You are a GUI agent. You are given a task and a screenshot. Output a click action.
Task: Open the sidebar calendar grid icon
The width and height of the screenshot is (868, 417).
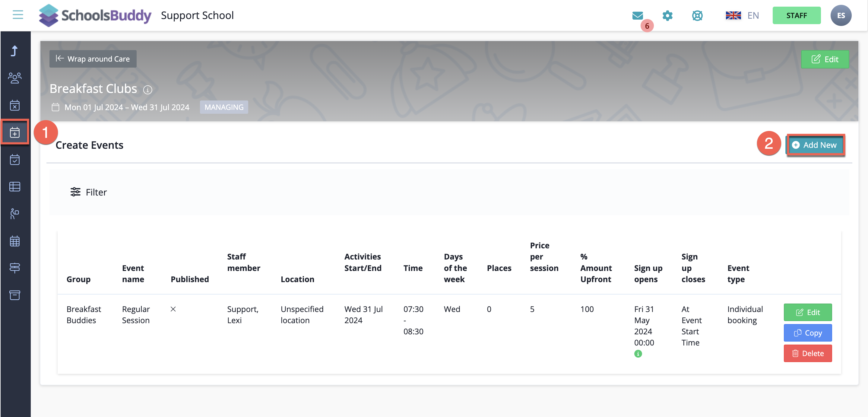(x=14, y=241)
